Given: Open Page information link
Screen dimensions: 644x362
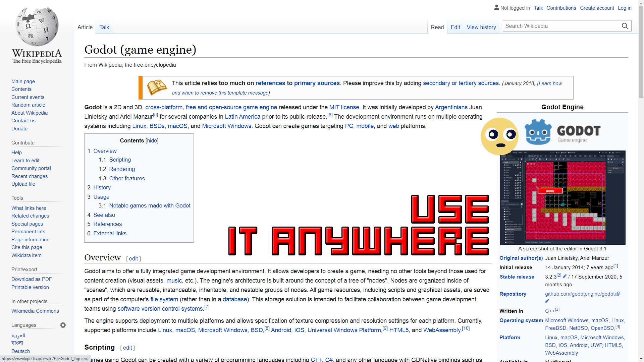Looking at the screenshot, I should click(30, 239).
